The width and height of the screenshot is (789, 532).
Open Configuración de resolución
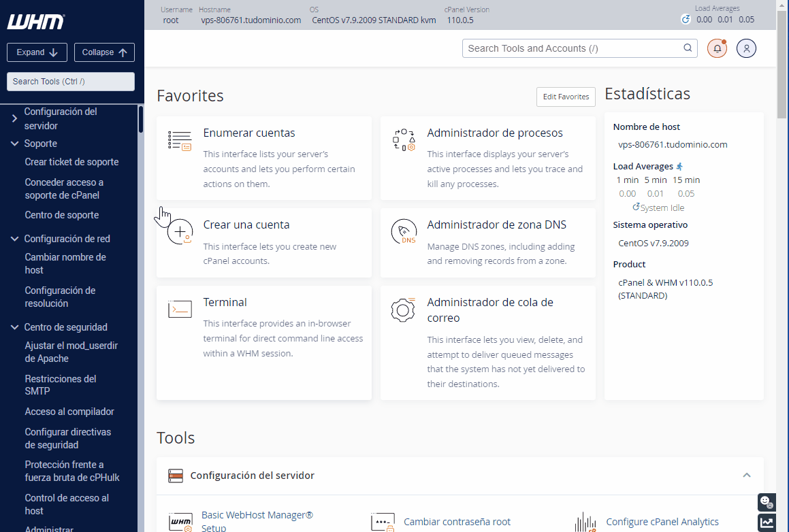(60, 297)
